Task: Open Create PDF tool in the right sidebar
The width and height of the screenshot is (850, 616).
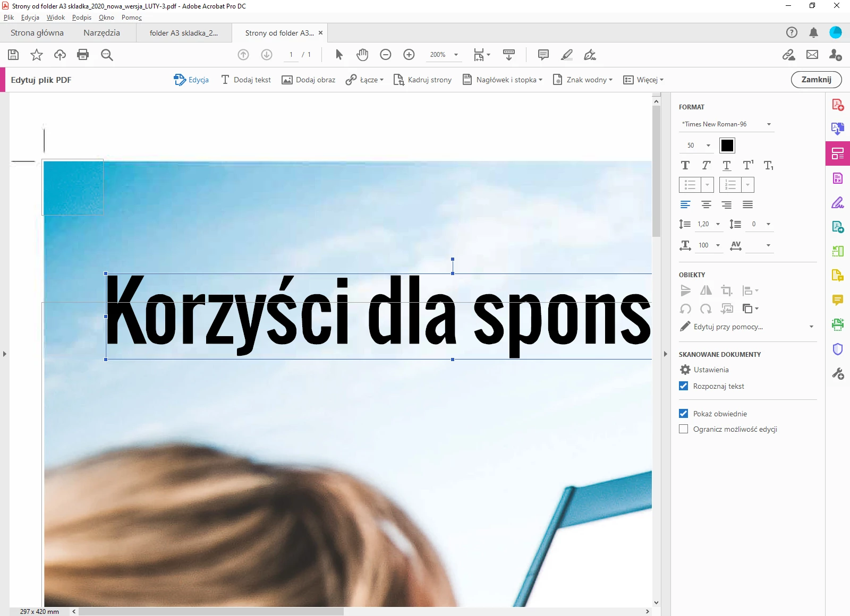Action: coord(838,105)
